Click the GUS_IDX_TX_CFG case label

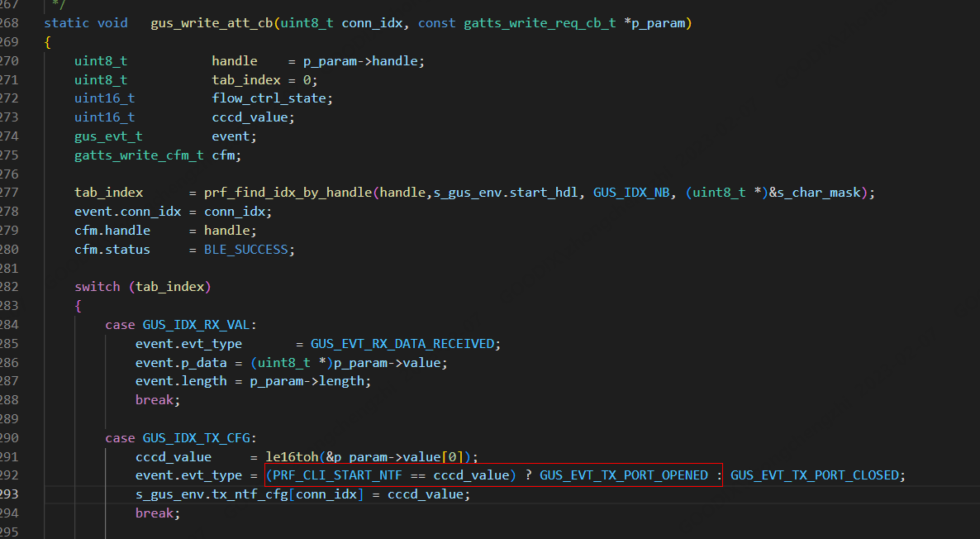[x=199, y=438]
